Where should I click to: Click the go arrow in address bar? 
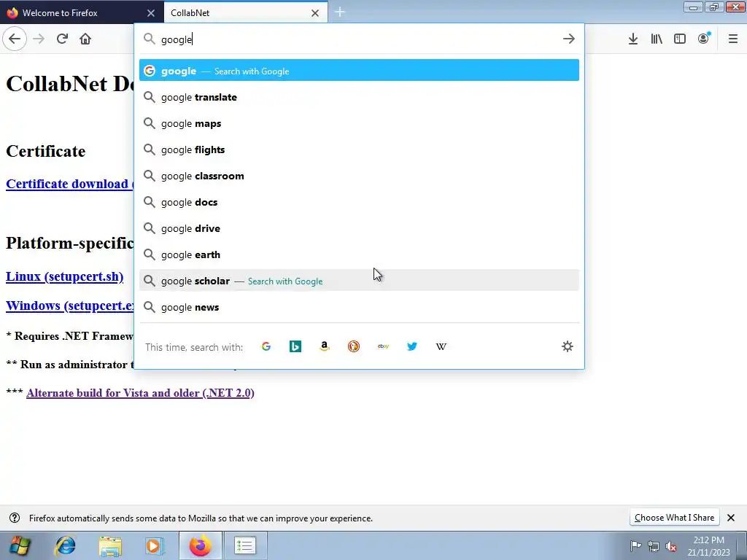(569, 39)
